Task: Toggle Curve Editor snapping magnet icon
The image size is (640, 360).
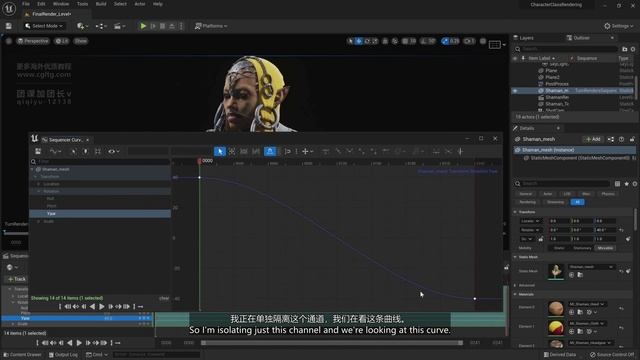Action: [x=270, y=151]
